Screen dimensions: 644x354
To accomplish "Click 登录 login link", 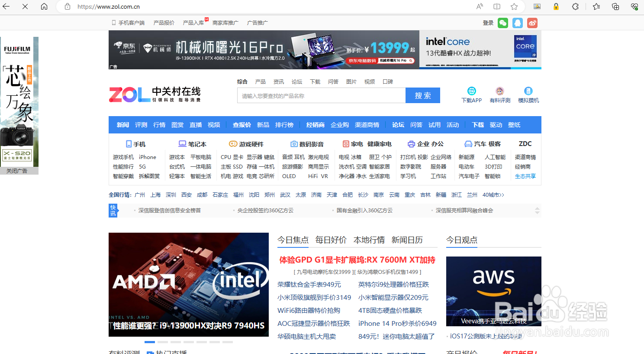I will 488,23.
